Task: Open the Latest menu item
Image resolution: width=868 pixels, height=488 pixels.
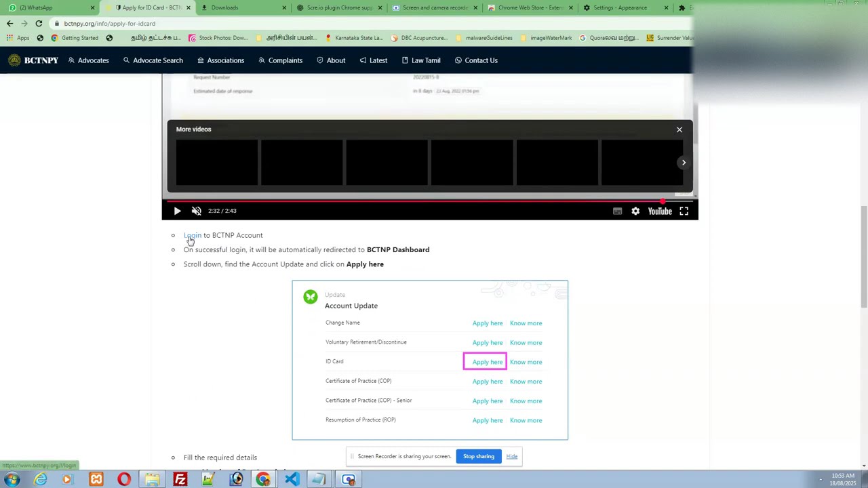Action: (373, 60)
